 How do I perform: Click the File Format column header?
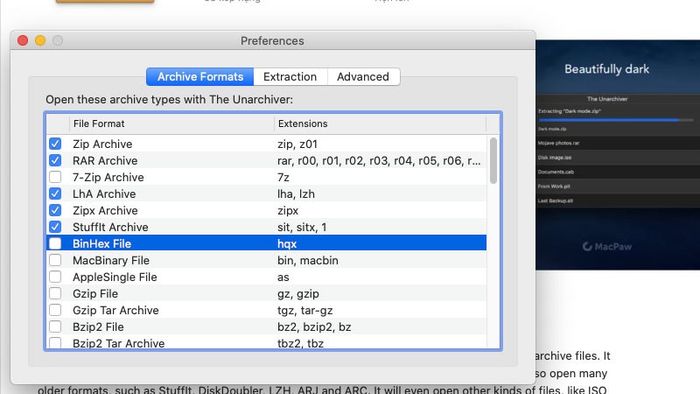pos(172,124)
